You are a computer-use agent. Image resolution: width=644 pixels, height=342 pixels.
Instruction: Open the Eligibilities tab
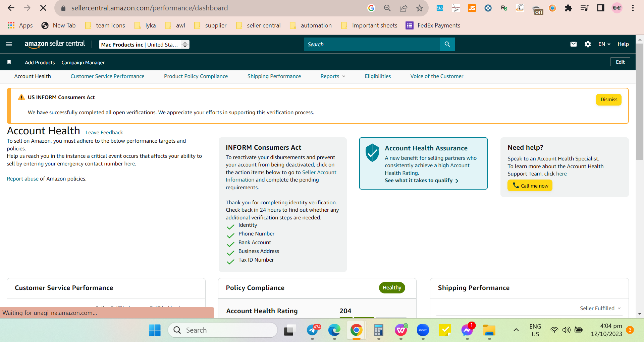[378, 76]
